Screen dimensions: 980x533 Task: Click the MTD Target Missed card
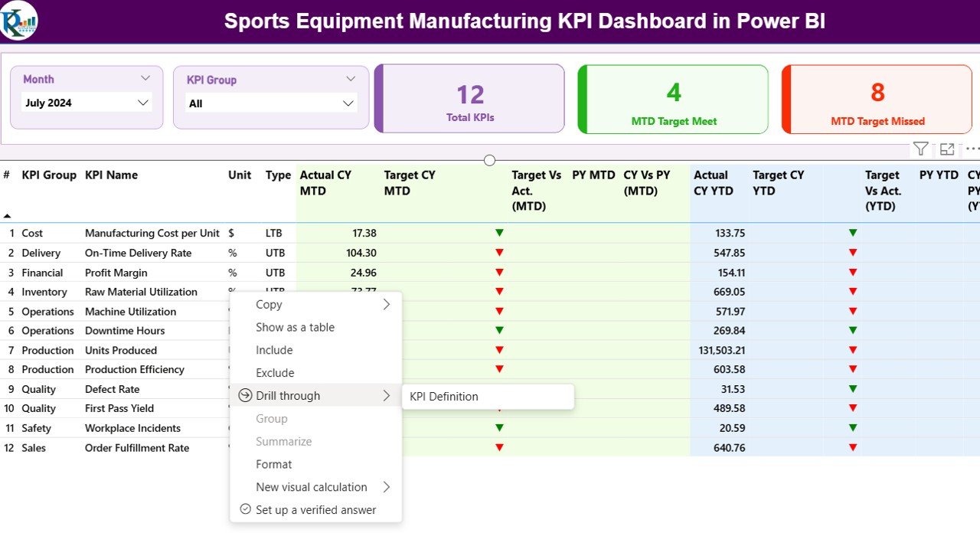click(x=876, y=99)
